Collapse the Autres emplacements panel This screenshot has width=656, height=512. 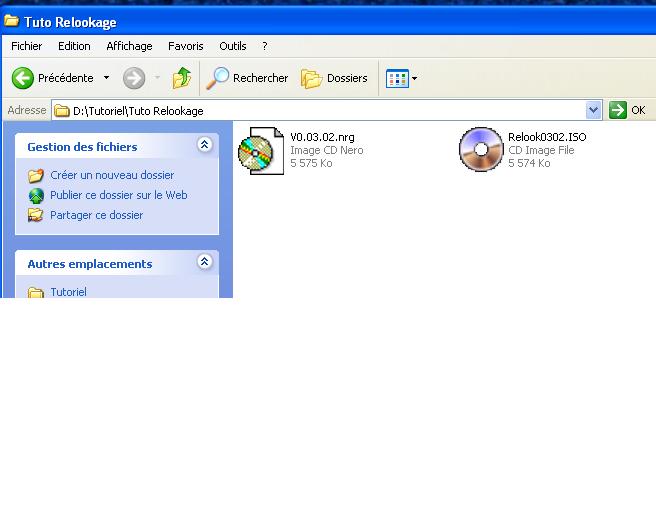[205, 262]
